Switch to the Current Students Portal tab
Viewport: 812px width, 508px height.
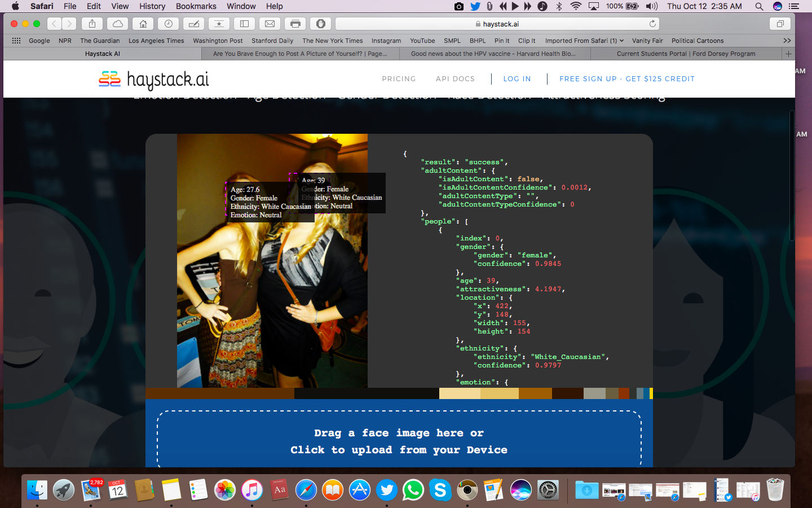pos(686,54)
